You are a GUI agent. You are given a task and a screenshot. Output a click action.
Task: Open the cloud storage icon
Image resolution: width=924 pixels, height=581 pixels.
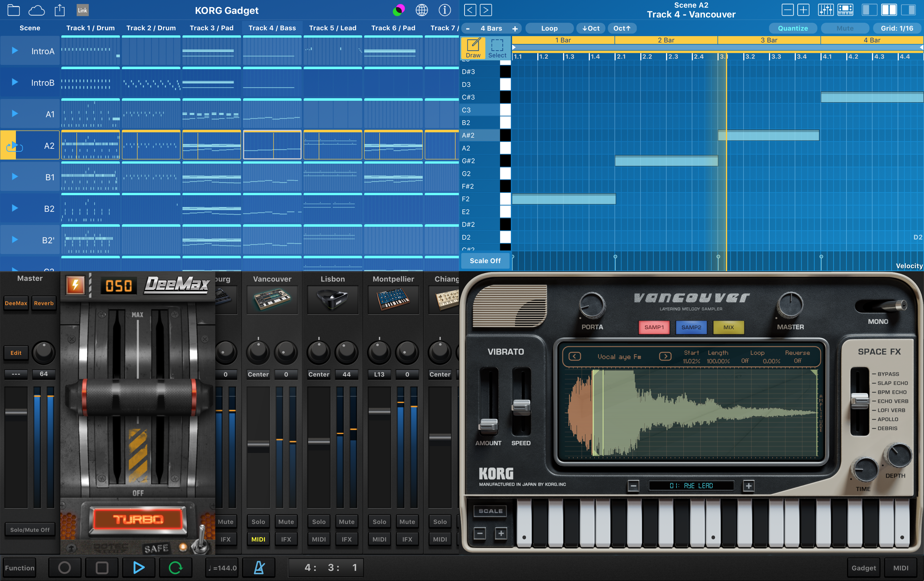(36, 10)
